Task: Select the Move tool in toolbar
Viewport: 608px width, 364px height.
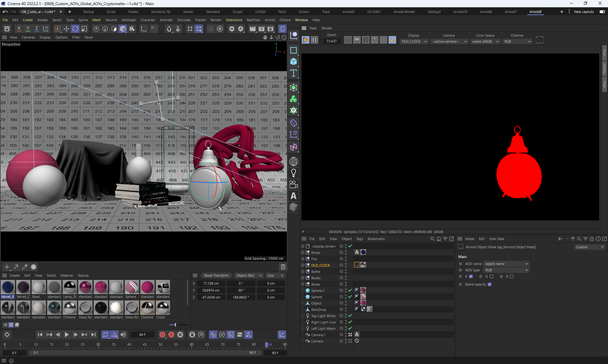Action: pos(66,29)
